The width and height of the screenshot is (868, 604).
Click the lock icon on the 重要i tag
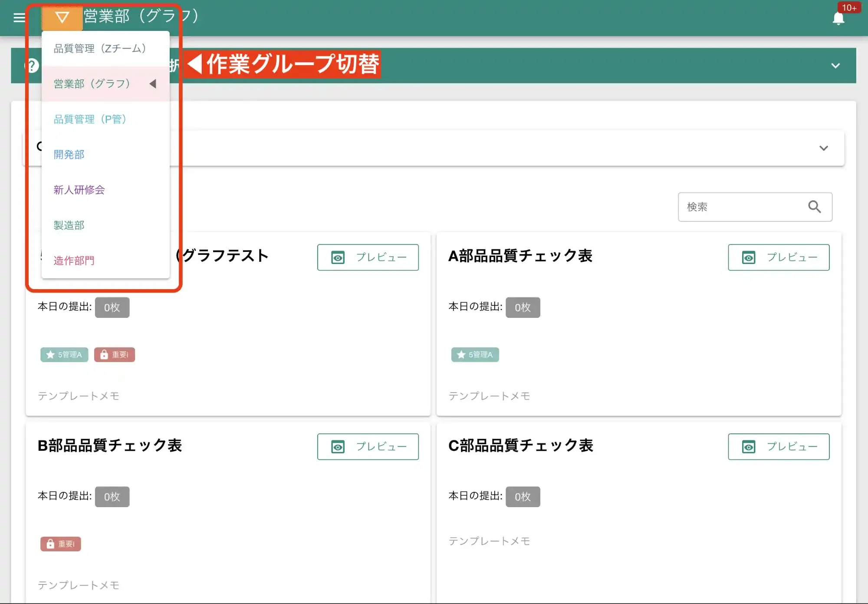(103, 354)
